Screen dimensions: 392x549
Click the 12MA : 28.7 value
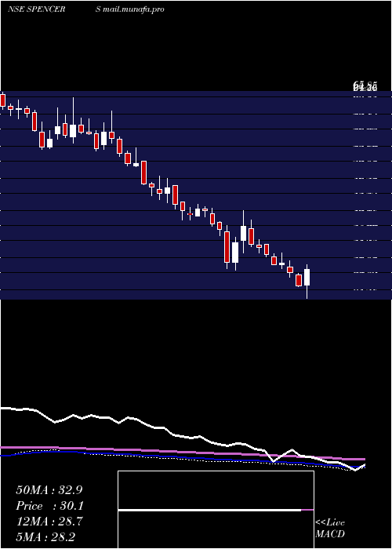pos(49,522)
